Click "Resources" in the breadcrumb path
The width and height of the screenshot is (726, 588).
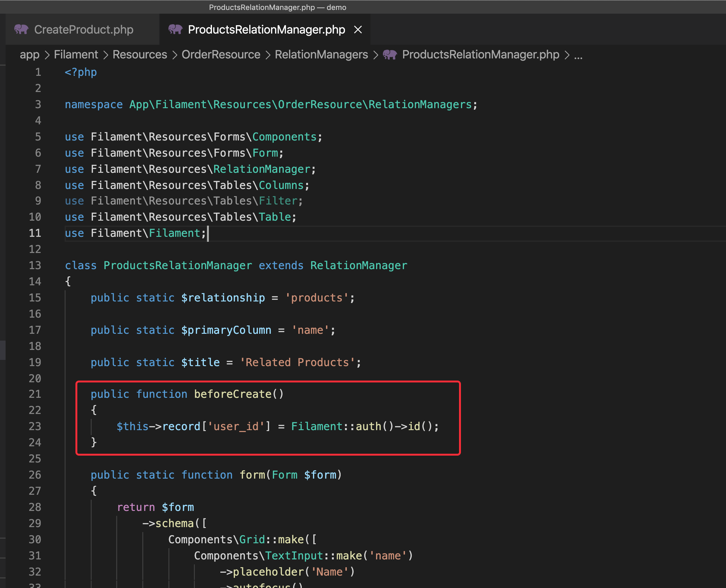pos(140,54)
